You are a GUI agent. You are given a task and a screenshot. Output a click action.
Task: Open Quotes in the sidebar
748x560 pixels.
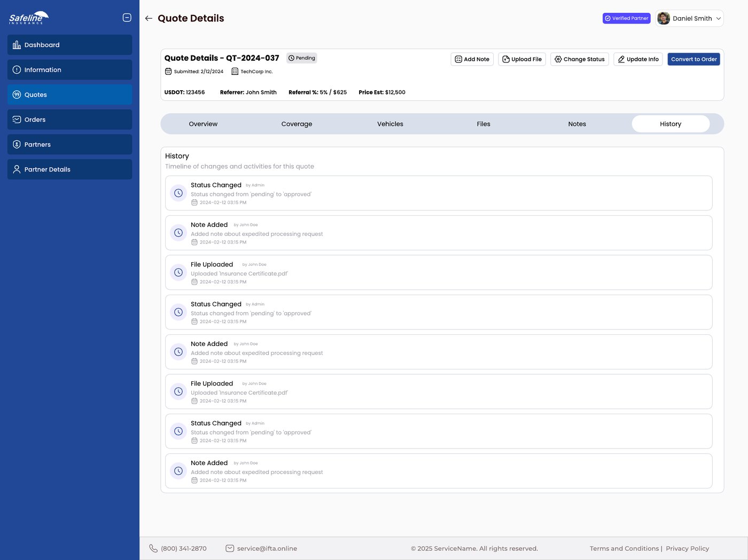(x=69, y=94)
